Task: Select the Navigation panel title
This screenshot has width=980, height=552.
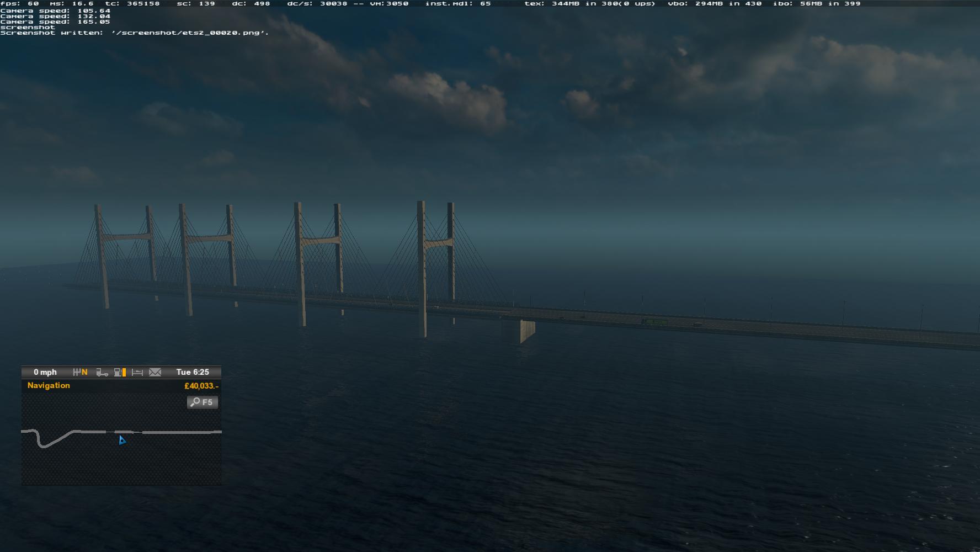Action: [49, 385]
